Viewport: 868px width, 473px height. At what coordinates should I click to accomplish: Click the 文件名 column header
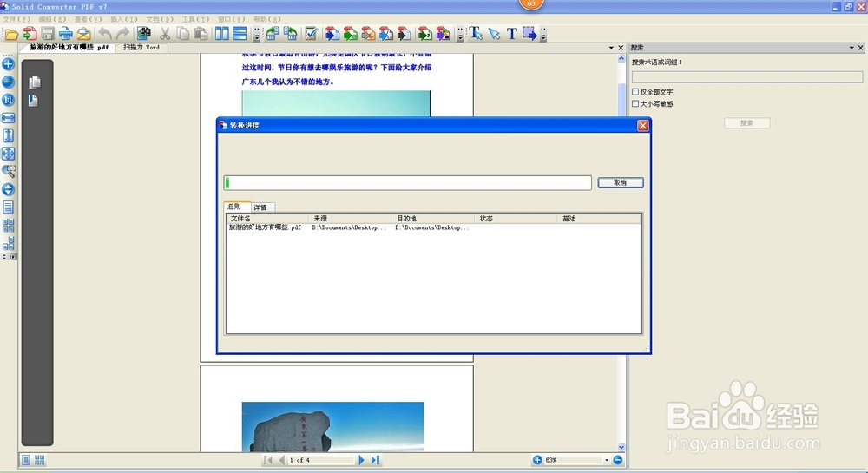click(x=267, y=219)
